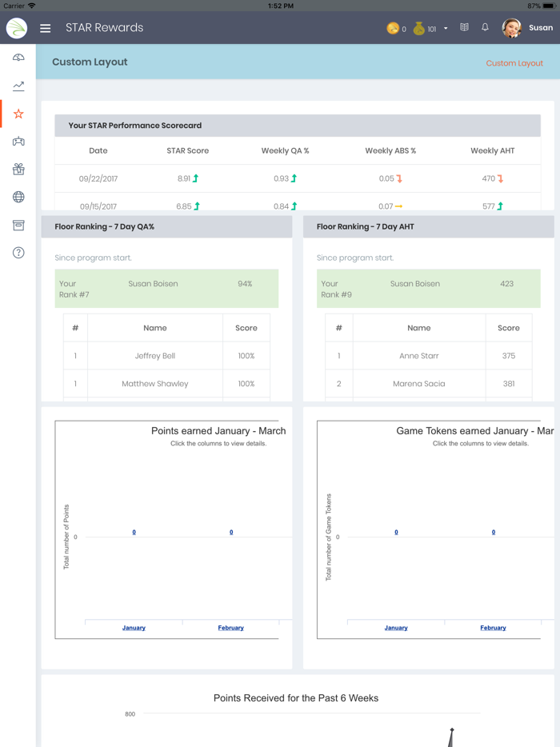Select Marena Sacia in AHT ranking
560x747 pixels.
(x=419, y=384)
